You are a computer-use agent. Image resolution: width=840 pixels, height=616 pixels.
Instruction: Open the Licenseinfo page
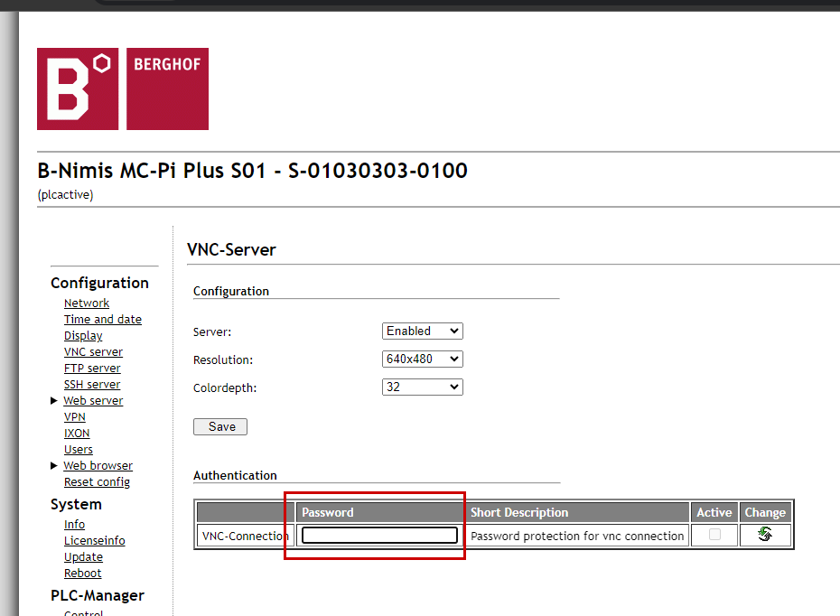[x=94, y=540]
